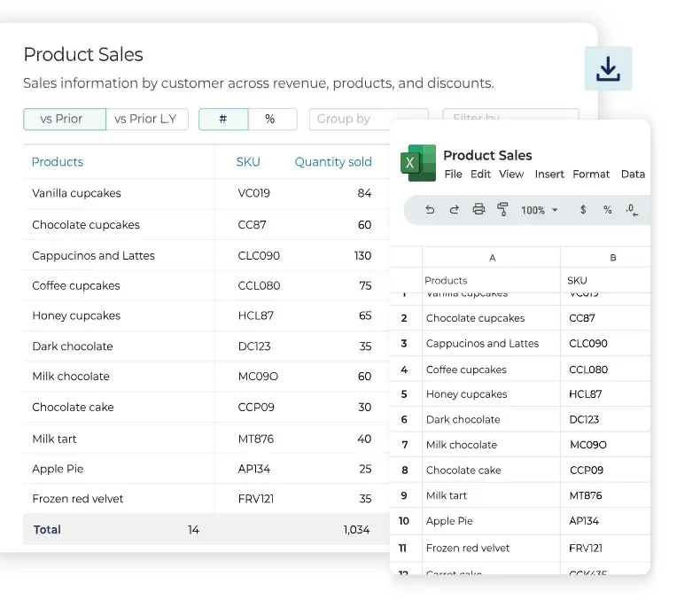The width and height of the screenshot is (700, 599).
Task: Open the 100% zoom dropdown
Action: (540, 210)
